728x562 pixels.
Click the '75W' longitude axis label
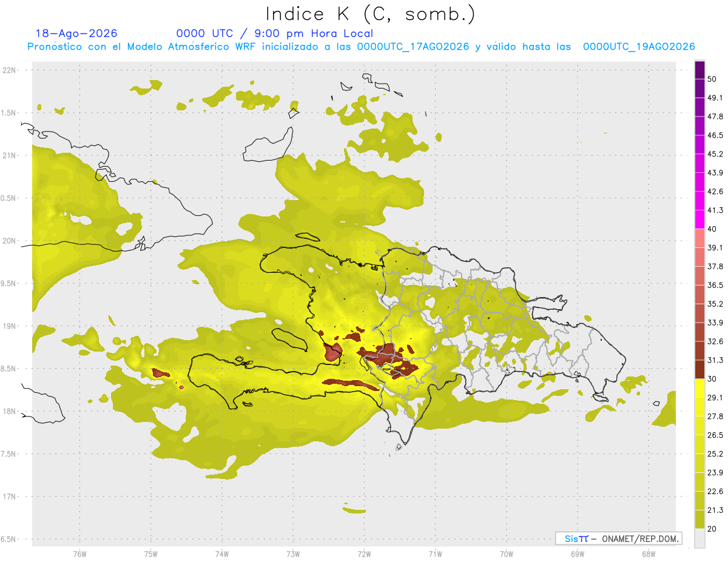pos(151,554)
